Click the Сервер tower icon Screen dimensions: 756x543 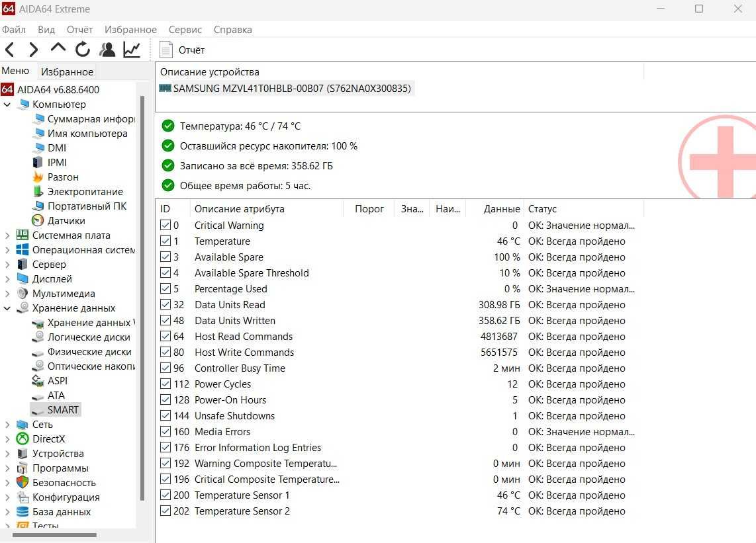click(23, 264)
